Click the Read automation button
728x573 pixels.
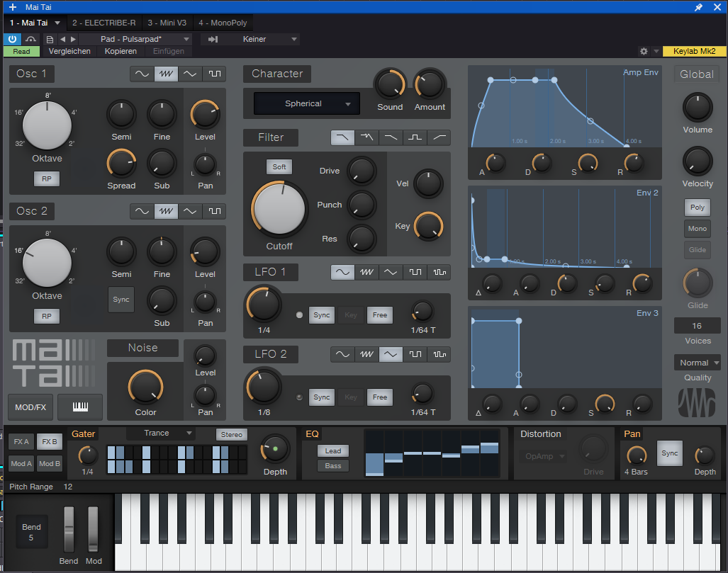[x=21, y=51]
